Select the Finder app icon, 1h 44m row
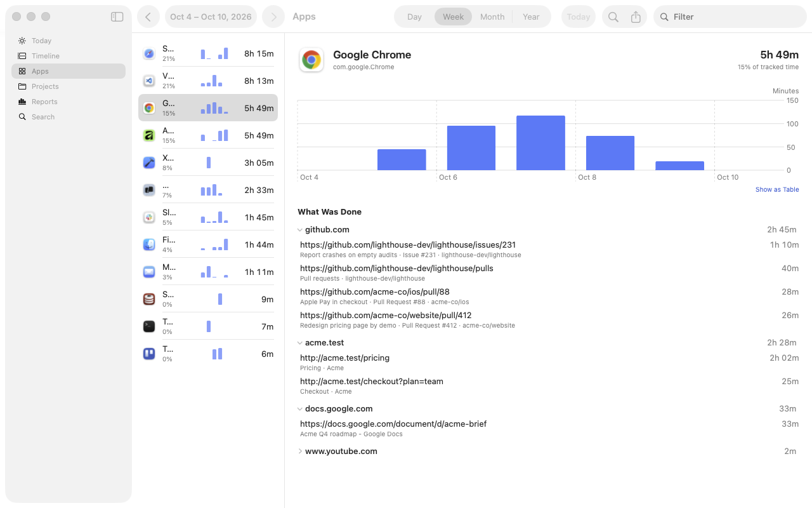 coord(149,244)
